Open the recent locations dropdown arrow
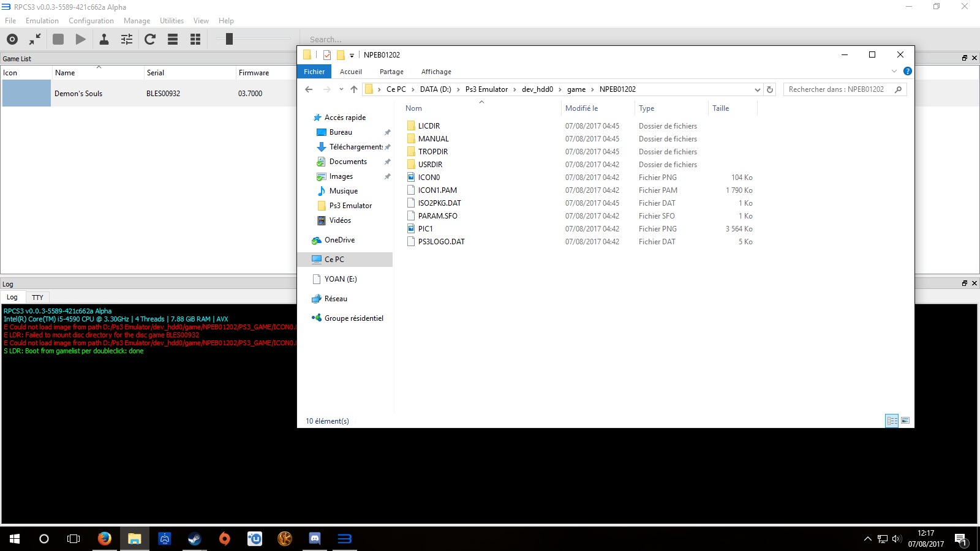Screen dimensions: 980x551 pyautogui.click(x=341, y=89)
